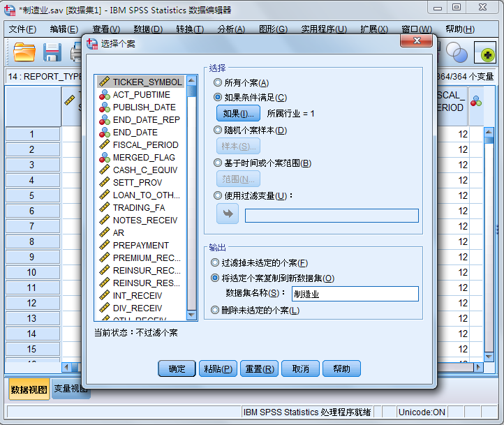Select PREMIUM_REC variable in list
504x425 pixels.
point(140,258)
